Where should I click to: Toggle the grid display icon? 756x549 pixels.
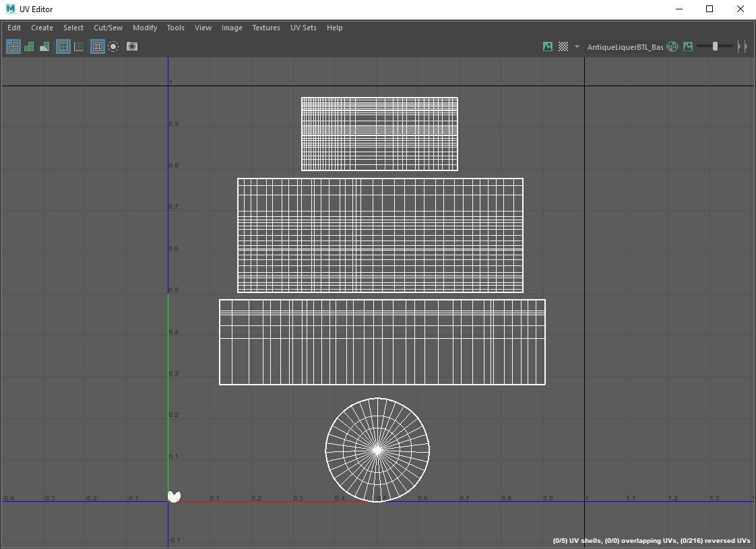[x=98, y=46]
